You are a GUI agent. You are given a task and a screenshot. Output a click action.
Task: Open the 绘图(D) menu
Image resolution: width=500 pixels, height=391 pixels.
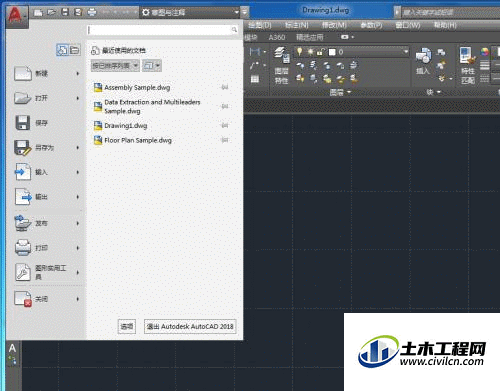(x=260, y=25)
